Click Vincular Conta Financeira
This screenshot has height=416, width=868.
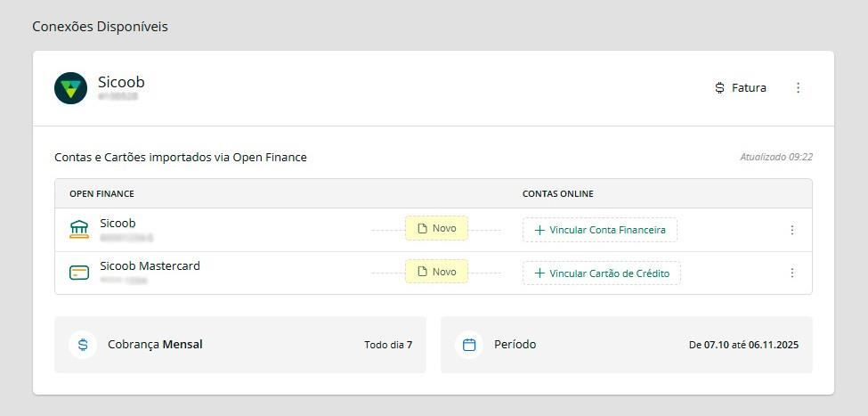tap(600, 230)
